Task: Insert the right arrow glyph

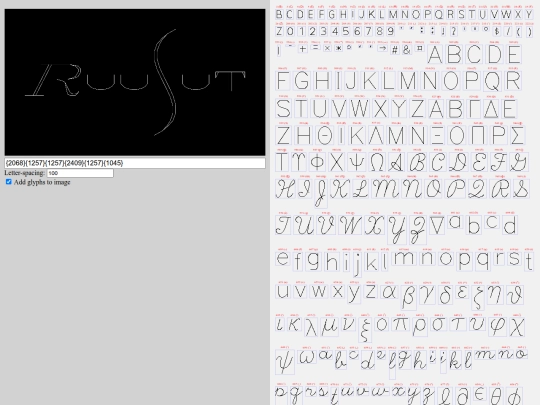Action: 382,49
